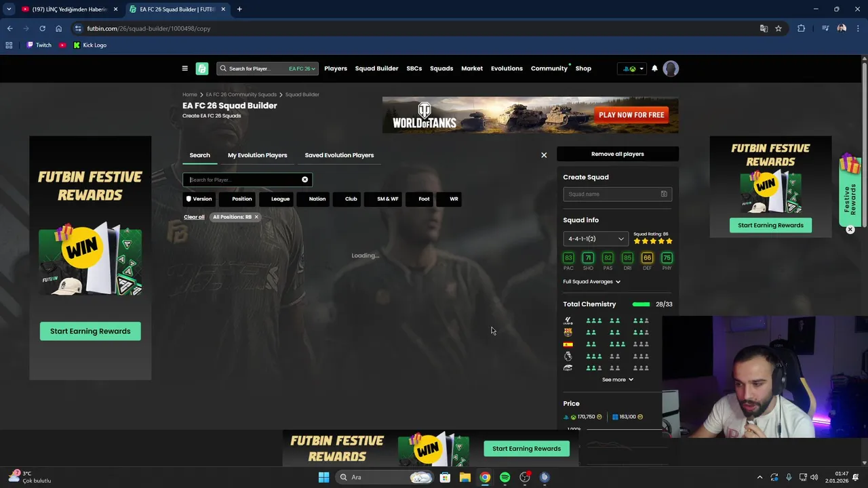Click the browser home button

58,28
